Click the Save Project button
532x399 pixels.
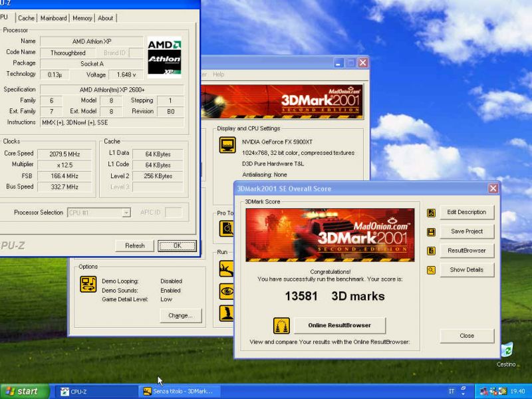tap(467, 231)
